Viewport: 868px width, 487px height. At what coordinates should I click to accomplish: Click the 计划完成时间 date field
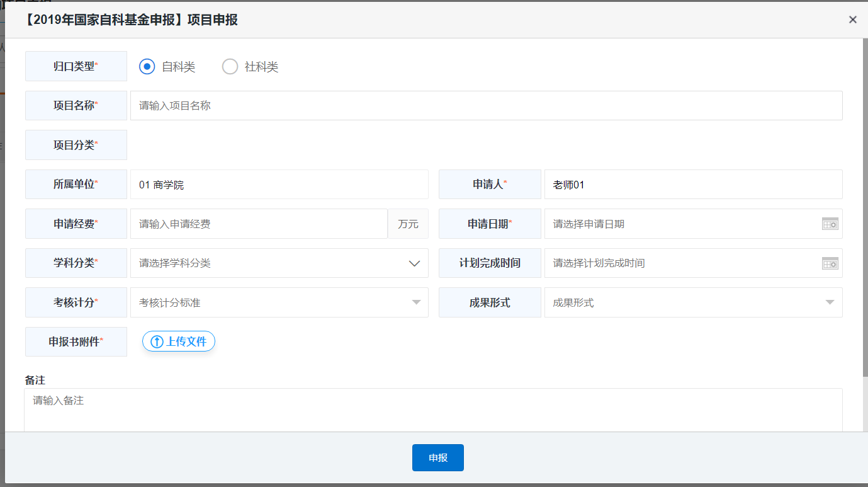[x=683, y=263]
